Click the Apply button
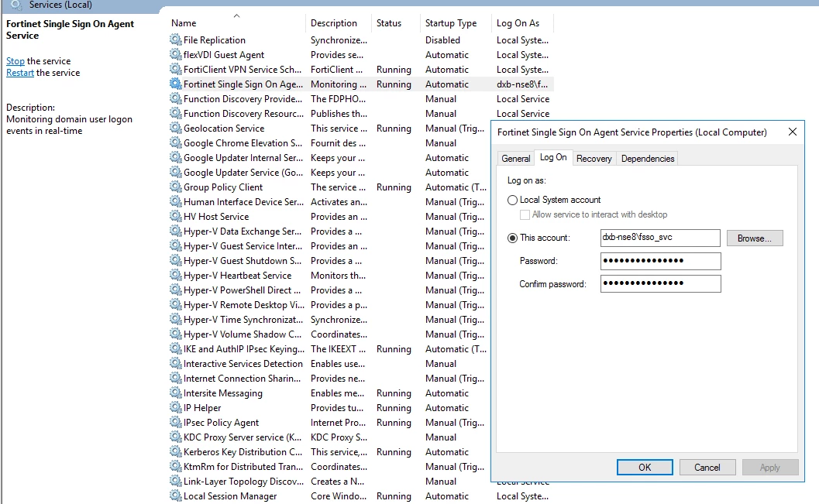The height and width of the screenshot is (504, 819). pos(770,468)
